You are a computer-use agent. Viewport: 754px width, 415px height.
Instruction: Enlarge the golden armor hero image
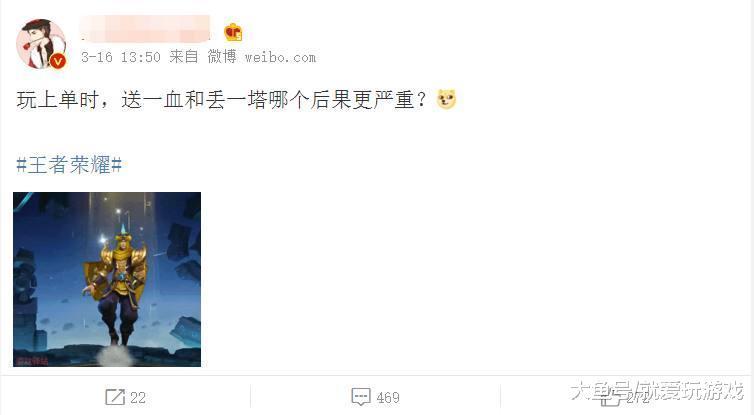click(x=107, y=279)
